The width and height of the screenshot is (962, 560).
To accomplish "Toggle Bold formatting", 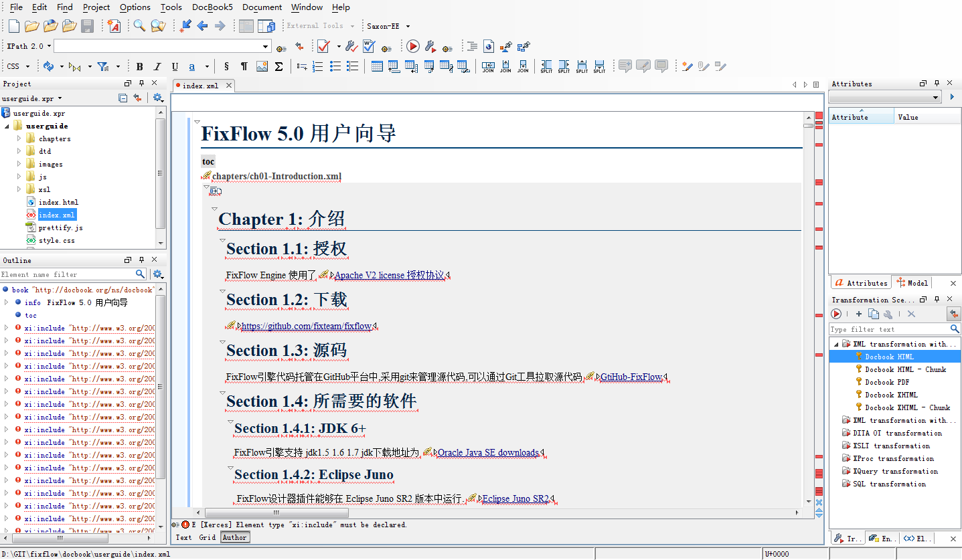I will click(x=139, y=66).
